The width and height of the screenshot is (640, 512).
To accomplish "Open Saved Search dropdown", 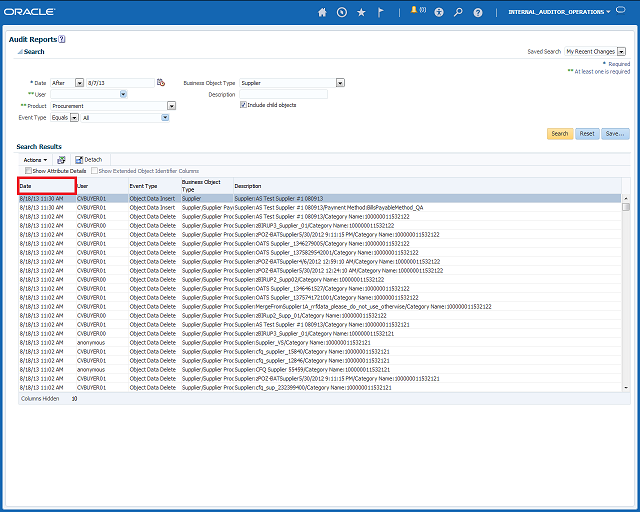I will tap(621, 51).
